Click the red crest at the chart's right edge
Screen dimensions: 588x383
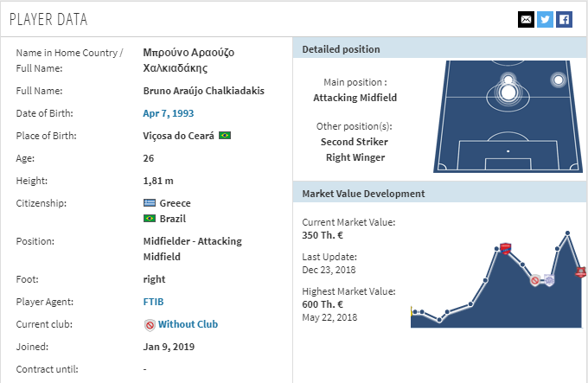click(x=581, y=272)
